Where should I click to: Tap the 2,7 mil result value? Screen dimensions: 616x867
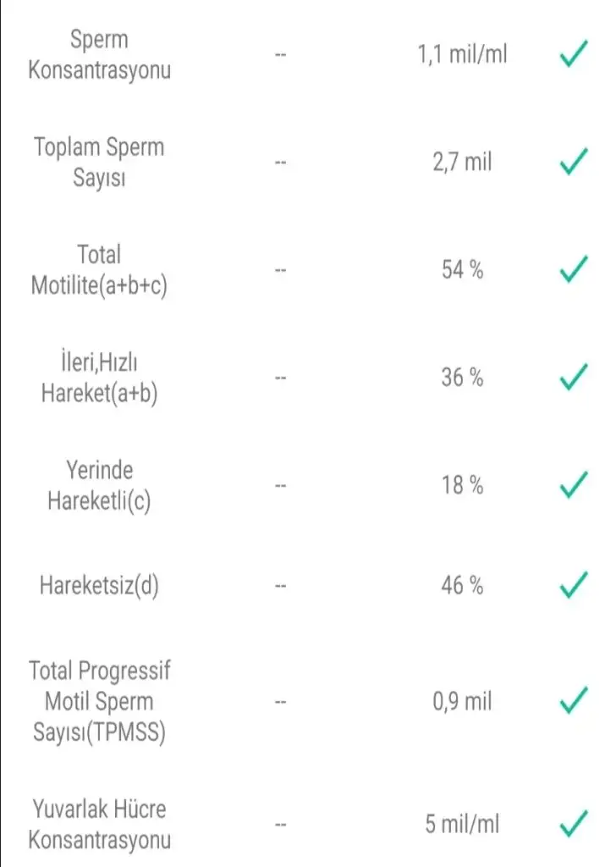coord(462,162)
